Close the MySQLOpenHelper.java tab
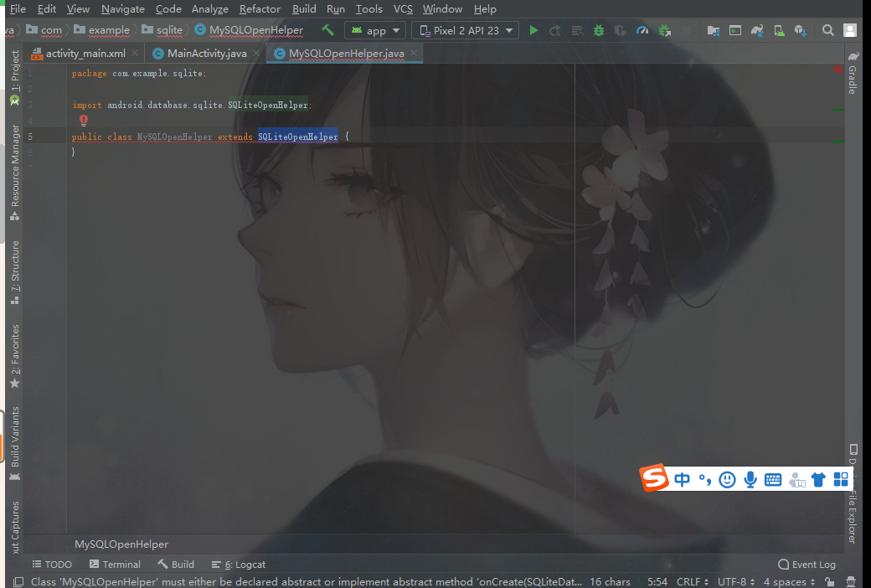Image resolution: width=871 pixels, height=588 pixels. pos(414,53)
